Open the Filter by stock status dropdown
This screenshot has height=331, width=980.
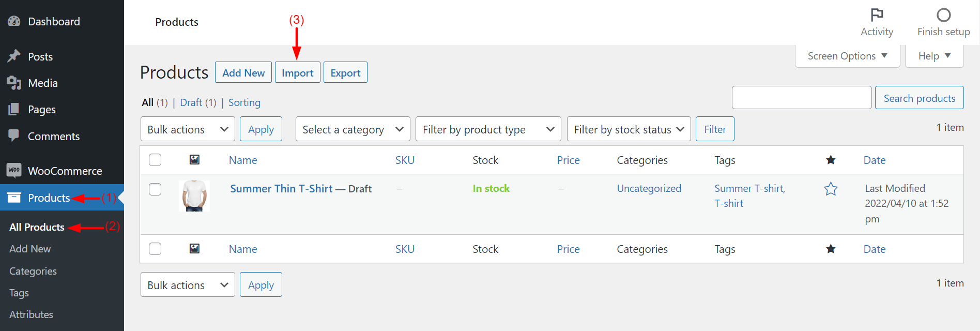coord(629,129)
